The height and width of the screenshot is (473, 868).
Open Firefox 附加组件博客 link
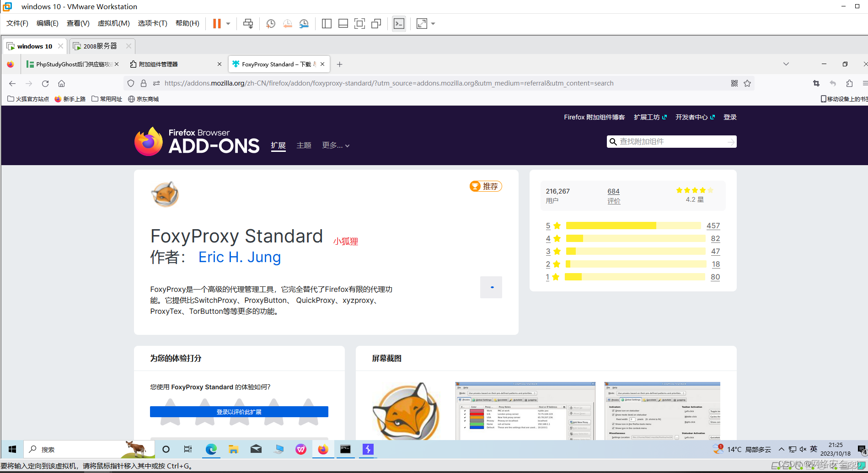[594, 117]
